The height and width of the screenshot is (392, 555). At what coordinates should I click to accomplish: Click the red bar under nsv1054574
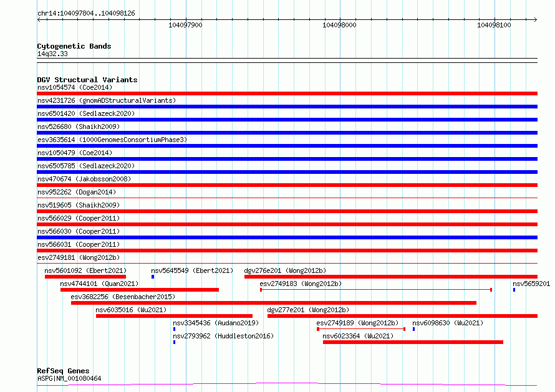287,93
